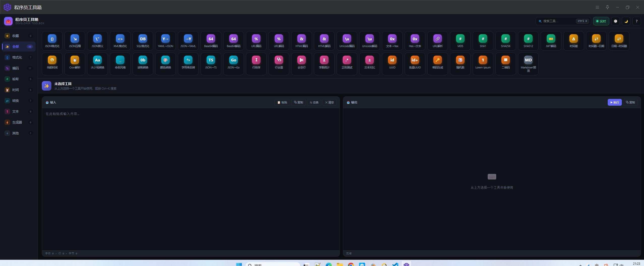Switch to the 生成器 category
This screenshot has height=266, width=644.
coord(19,122)
